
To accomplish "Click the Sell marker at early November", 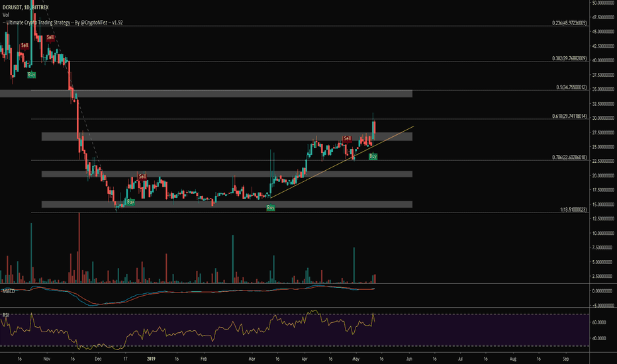I will click(x=50, y=38).
